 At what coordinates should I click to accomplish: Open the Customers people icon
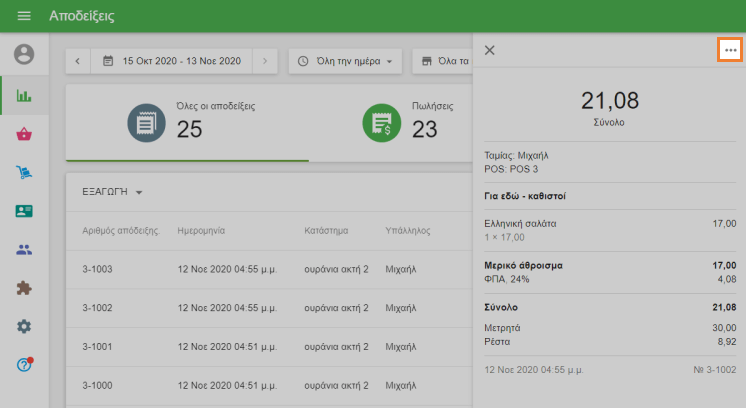click(24, 250)
